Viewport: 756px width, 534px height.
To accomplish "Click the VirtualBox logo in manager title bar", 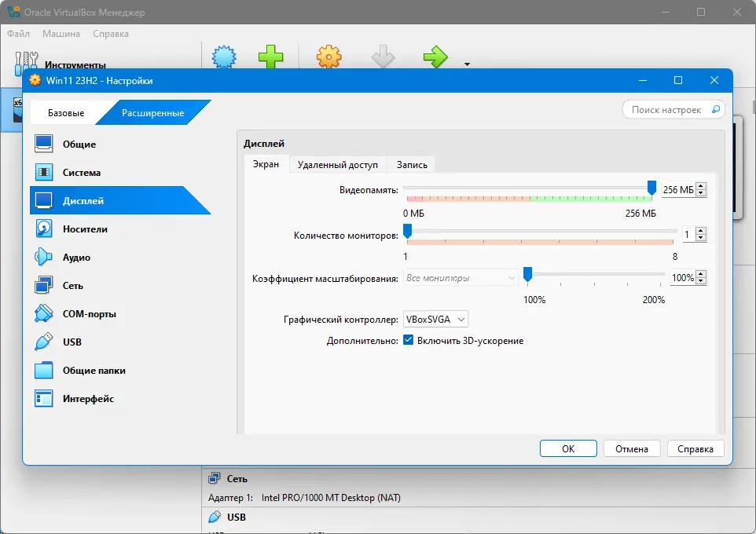I will (x=13, y=12).
